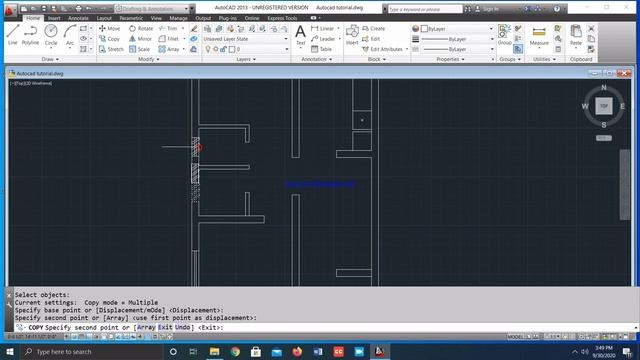Click the Mirror tool

[x=140, y=39]
